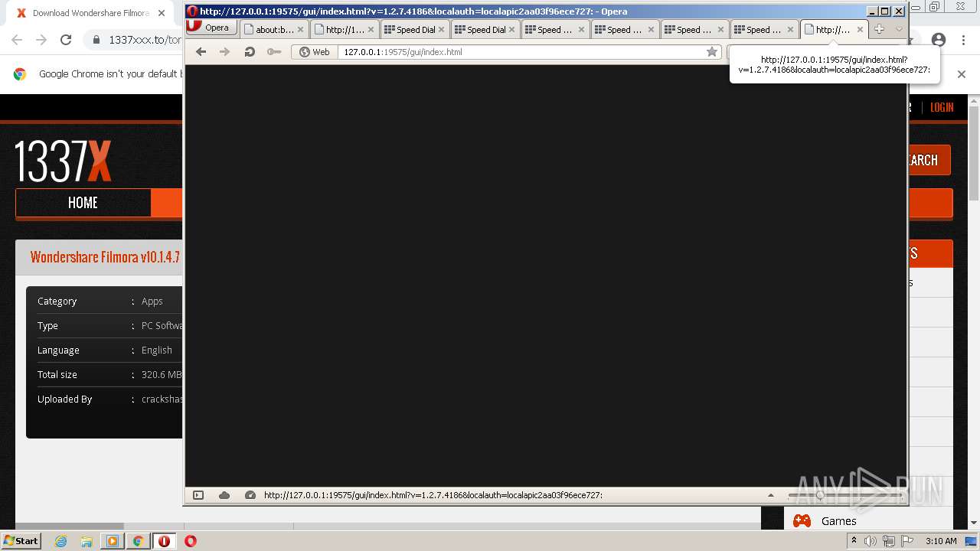The width and height of the screenshot is (980, 551).
Task: Open the media player taskbar icon
Action: point(112,541)
